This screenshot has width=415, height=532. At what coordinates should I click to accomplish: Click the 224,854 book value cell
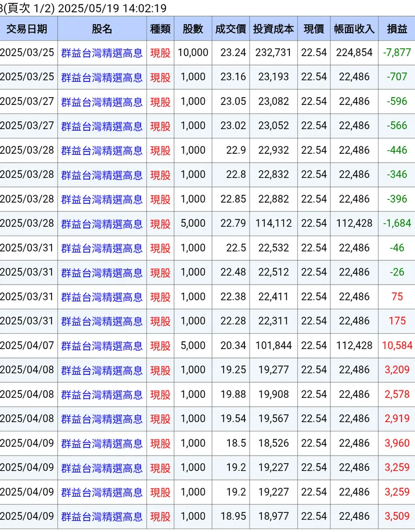point(354,53)
